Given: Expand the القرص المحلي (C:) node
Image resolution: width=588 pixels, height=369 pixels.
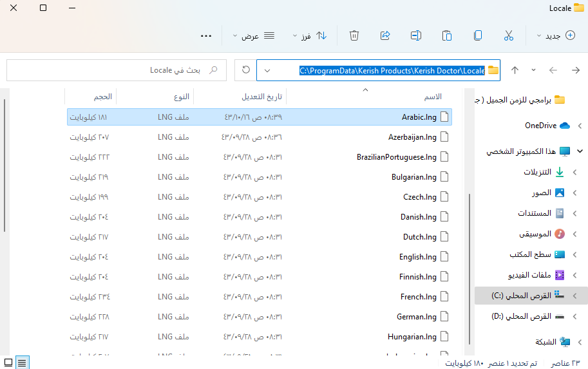Looking at the screenshot, I should click(574, 296).
